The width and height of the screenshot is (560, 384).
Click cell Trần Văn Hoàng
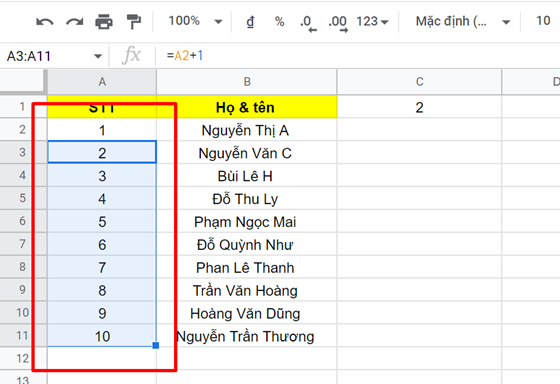point(247,290)
